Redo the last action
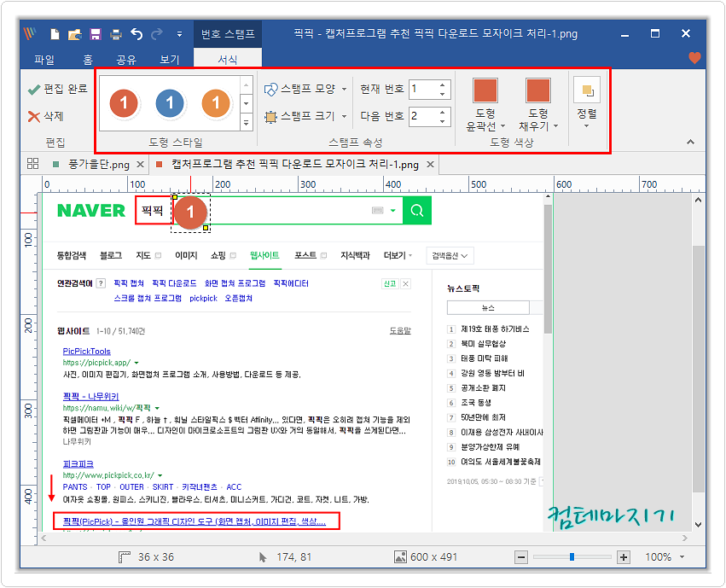 [x=157, y=34]
